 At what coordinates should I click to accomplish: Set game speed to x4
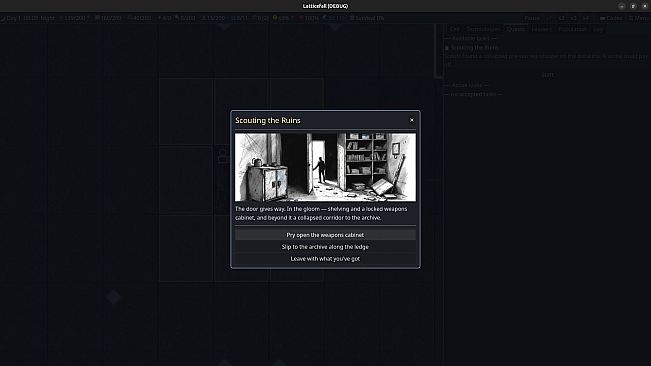click(x=585, y=18)
